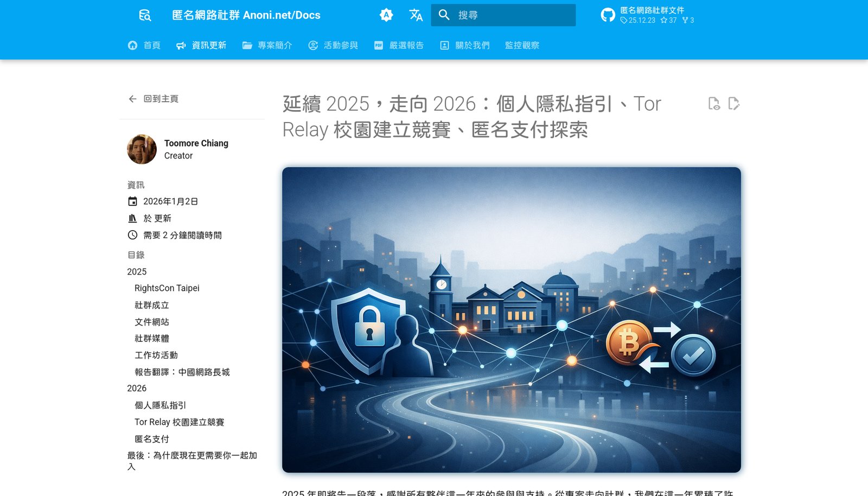Jump to the 2025 section in contents
The height and width of the screenshot is (496, 868).
(137, 272)
